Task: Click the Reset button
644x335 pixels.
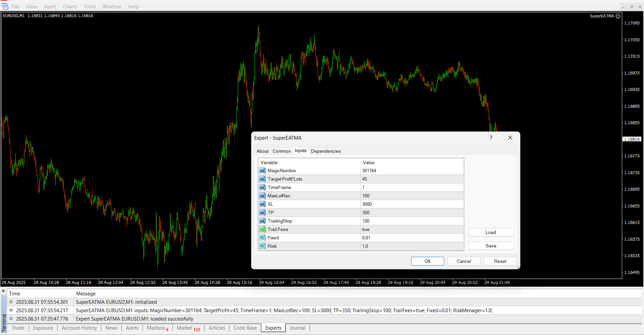Action: (x=500, y=261)
